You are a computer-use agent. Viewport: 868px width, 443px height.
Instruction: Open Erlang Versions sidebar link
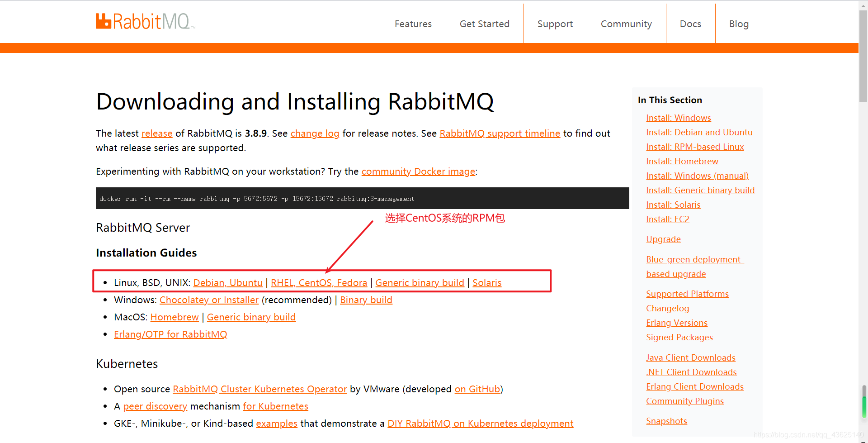pyautogui.click(x=676, y=323)
